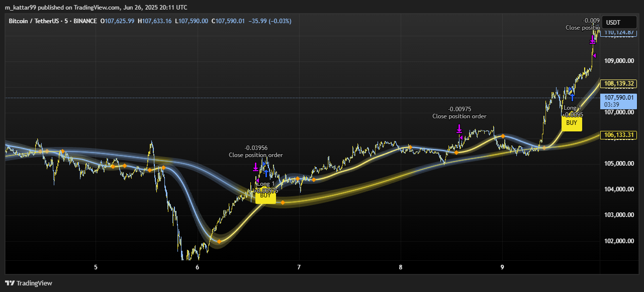Screen dimensions: 644x292
Task: Click the high value H107,633.16
Action: point(155,21)
